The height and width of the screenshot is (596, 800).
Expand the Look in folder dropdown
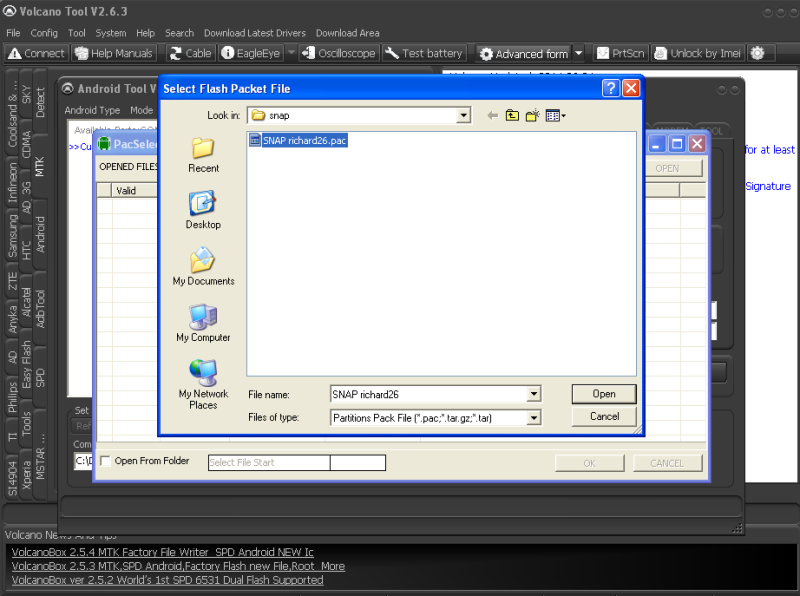coord(463,116)
